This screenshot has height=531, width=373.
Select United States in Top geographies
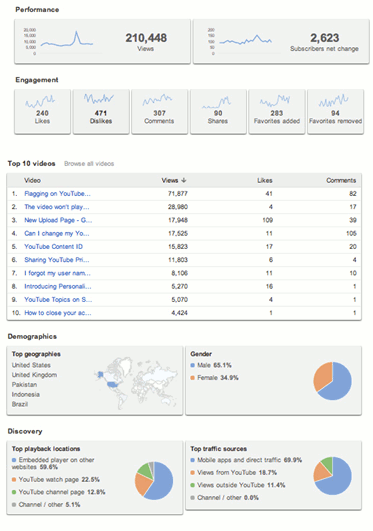31,365
